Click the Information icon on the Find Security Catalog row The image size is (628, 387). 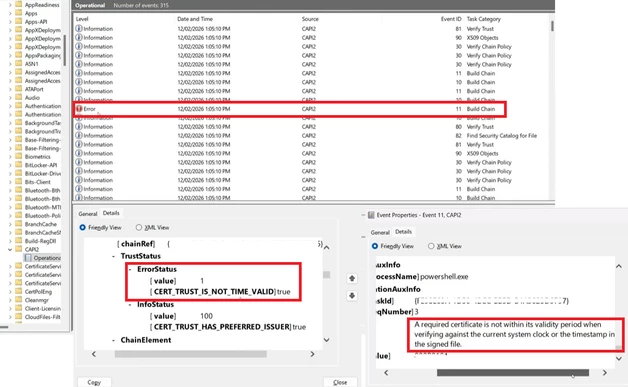79,135
